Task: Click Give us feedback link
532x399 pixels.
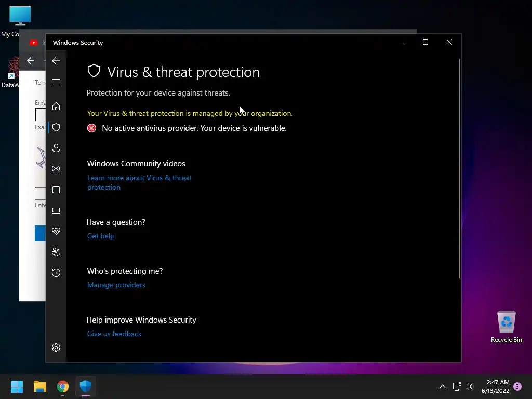Action: coord(114,334)
